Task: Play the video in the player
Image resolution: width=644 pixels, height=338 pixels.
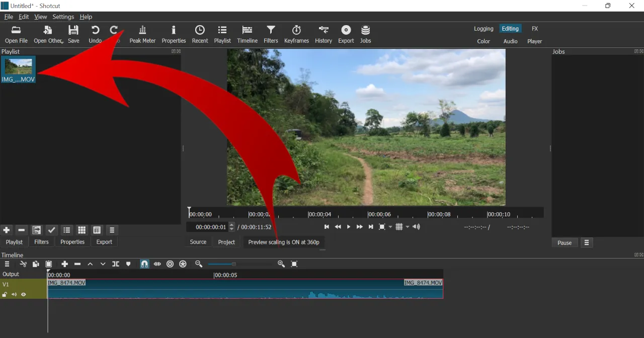Action: pos(349,227)
